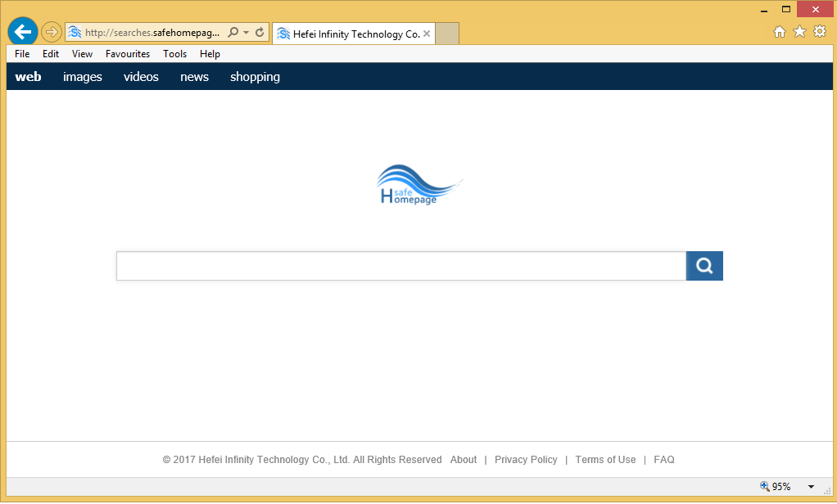Click the Forward navigation arrow
This screenshot has height=504, width=837.
pyautogui.click(x=51, y=32)
